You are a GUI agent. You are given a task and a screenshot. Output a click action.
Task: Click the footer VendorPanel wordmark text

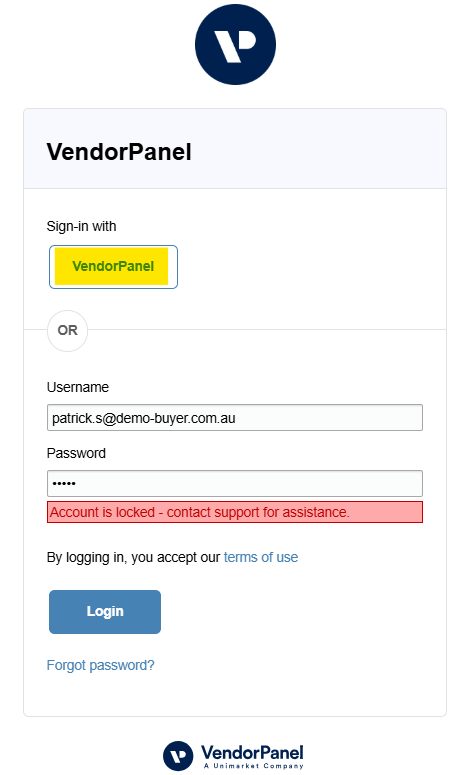coord(252,753)
